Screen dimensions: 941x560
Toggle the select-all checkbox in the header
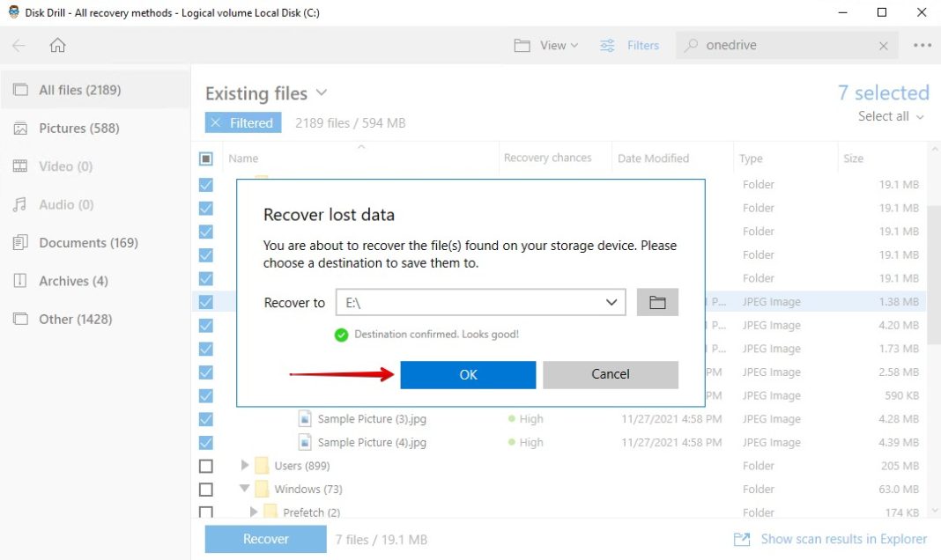[x=205, y=157]
